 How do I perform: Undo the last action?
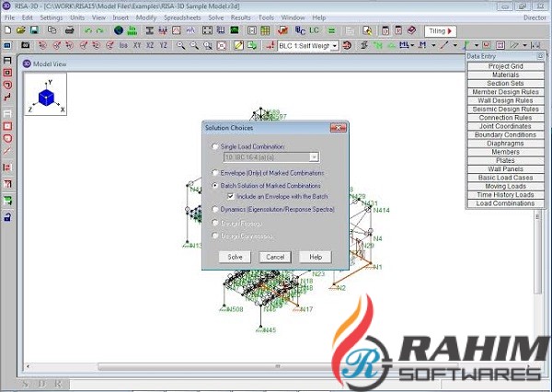pos(87,30)
